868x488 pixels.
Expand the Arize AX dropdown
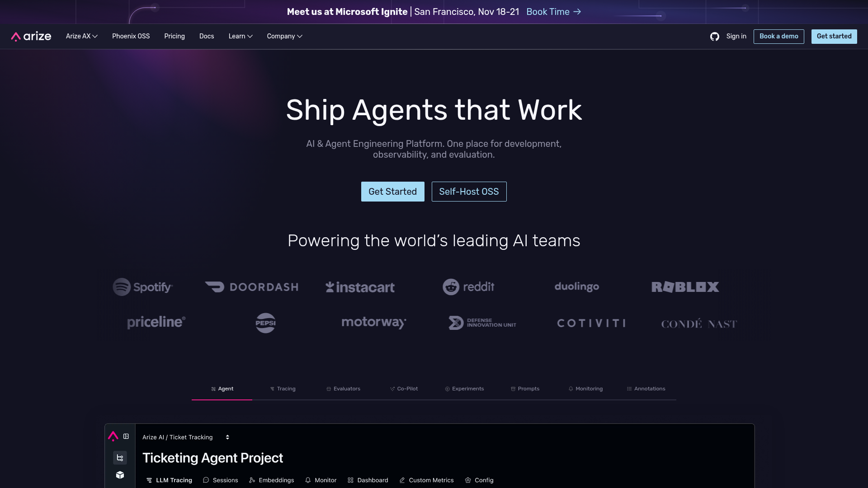tap(81, 36)
